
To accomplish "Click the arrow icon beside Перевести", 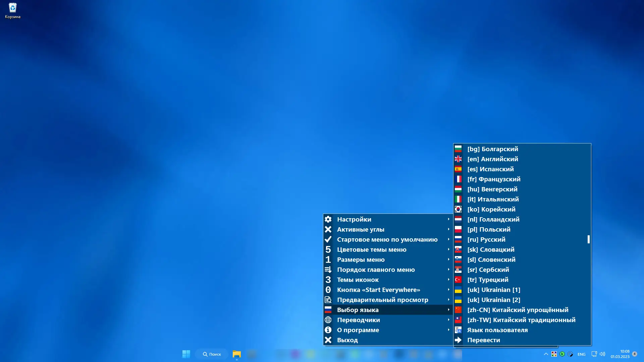I will 458,340.
